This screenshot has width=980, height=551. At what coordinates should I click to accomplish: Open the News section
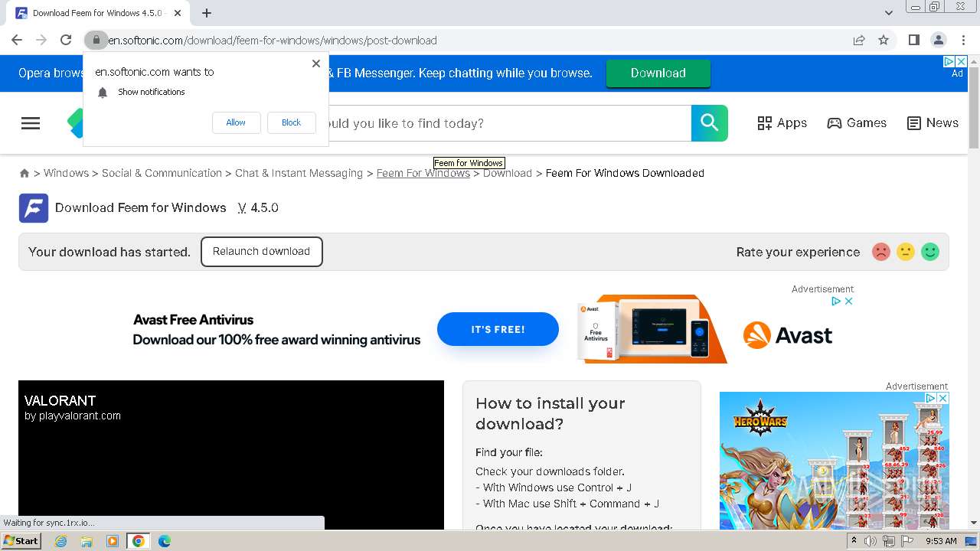933,123
